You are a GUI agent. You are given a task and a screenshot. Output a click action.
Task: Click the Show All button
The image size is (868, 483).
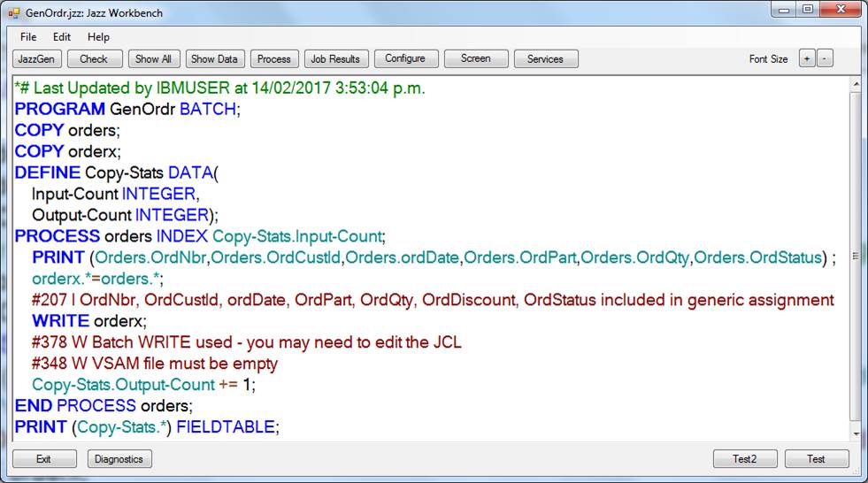153,58
